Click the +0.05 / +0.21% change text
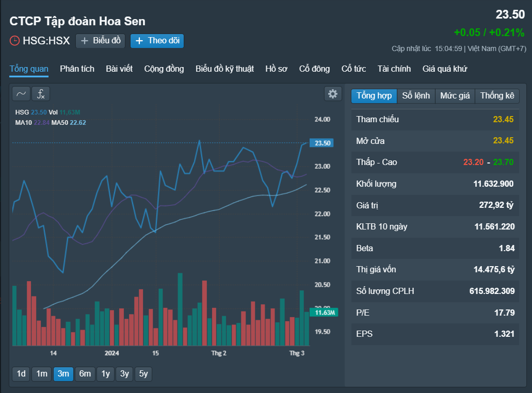 coord(489,32)
